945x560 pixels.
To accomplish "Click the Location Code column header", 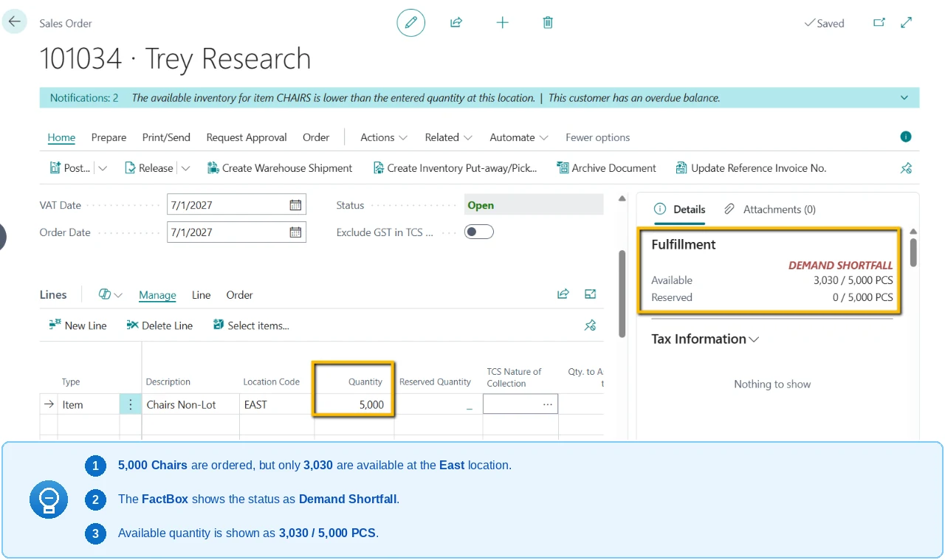I will tap(272, 381).
